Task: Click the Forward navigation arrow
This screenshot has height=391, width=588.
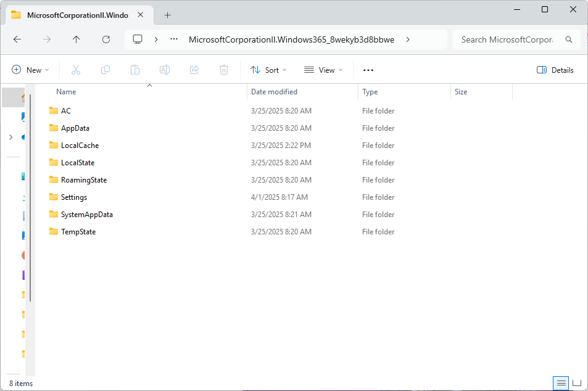Action: pyautogui.click(x=47, y=39)
